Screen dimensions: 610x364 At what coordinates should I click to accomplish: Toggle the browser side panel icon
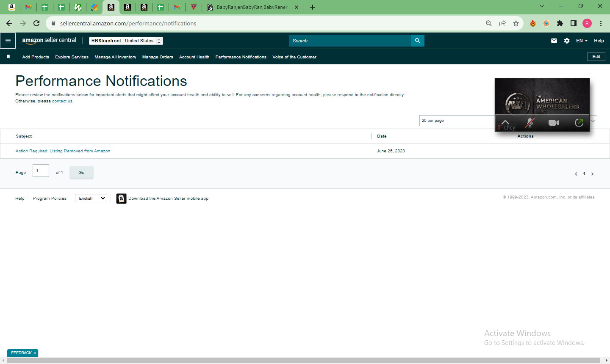tap(574, 23)
